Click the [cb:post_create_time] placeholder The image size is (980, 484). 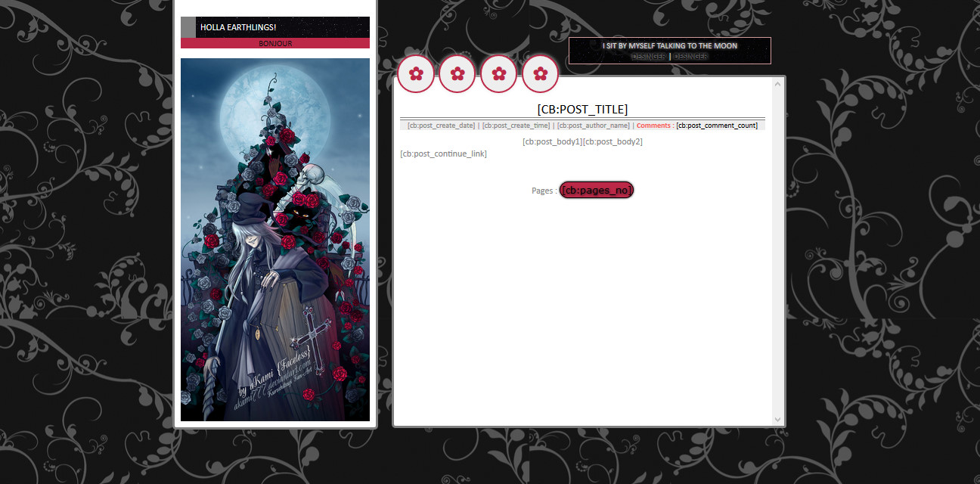516,126
